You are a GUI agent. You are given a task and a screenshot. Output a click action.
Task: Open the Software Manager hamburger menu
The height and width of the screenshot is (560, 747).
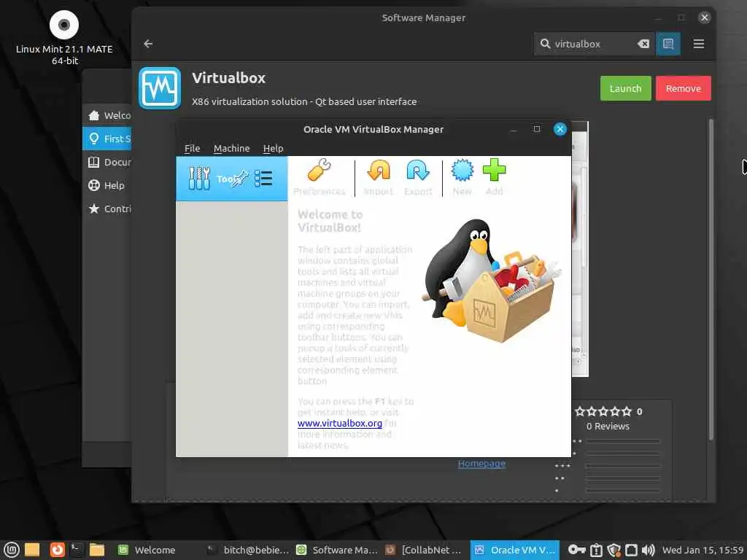(698, 44)
